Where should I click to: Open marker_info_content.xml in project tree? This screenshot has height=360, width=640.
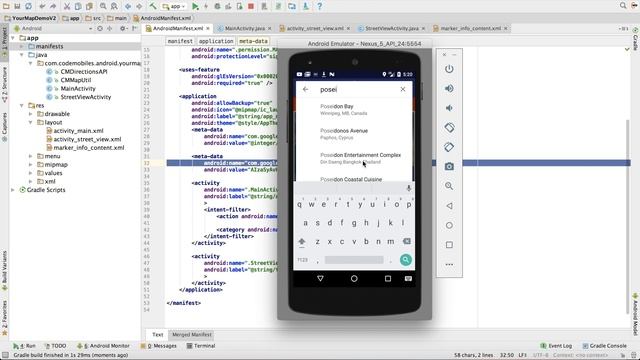[89, 148]
